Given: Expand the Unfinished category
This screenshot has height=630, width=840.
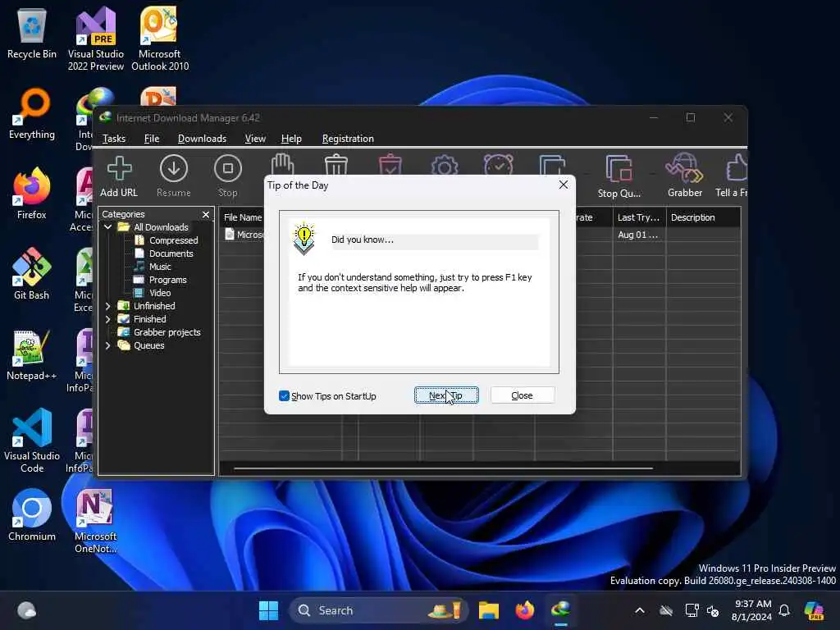Looking at the screenshot, I should [107, 306].
